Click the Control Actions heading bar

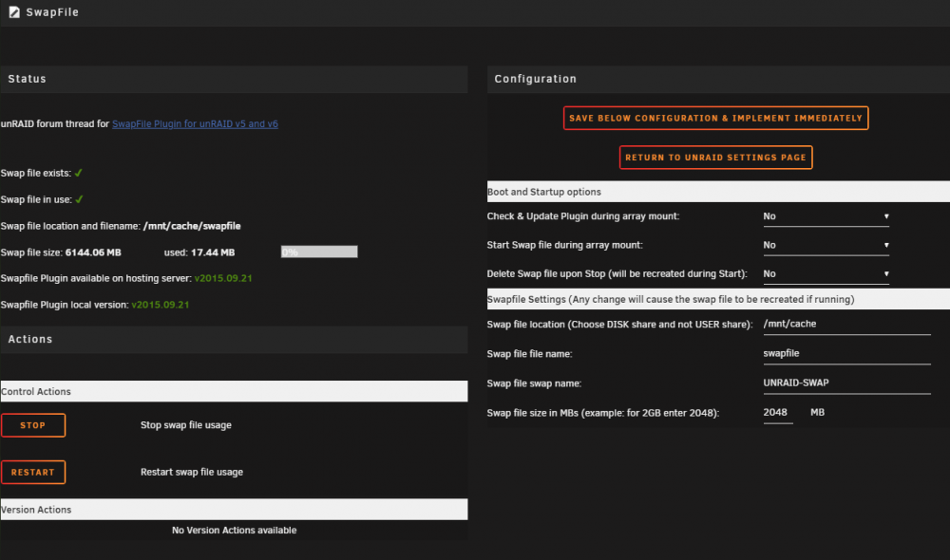click(x=234, y=391)
